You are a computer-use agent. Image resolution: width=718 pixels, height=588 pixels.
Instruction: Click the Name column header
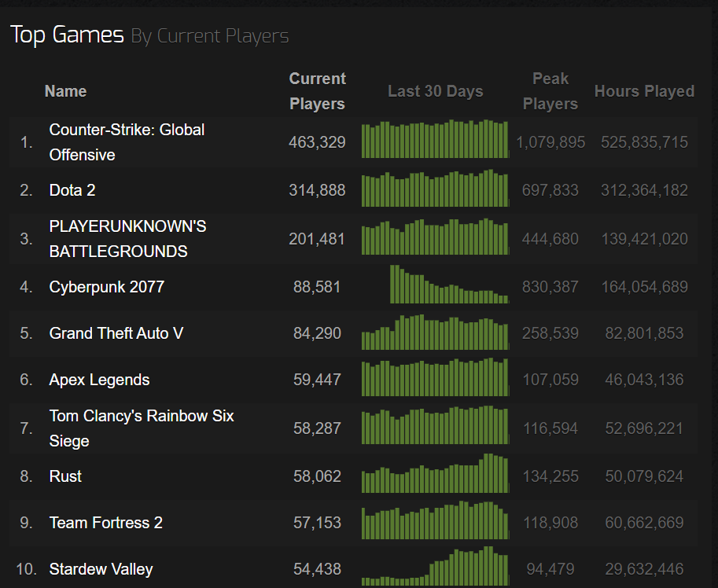point(65,91)
